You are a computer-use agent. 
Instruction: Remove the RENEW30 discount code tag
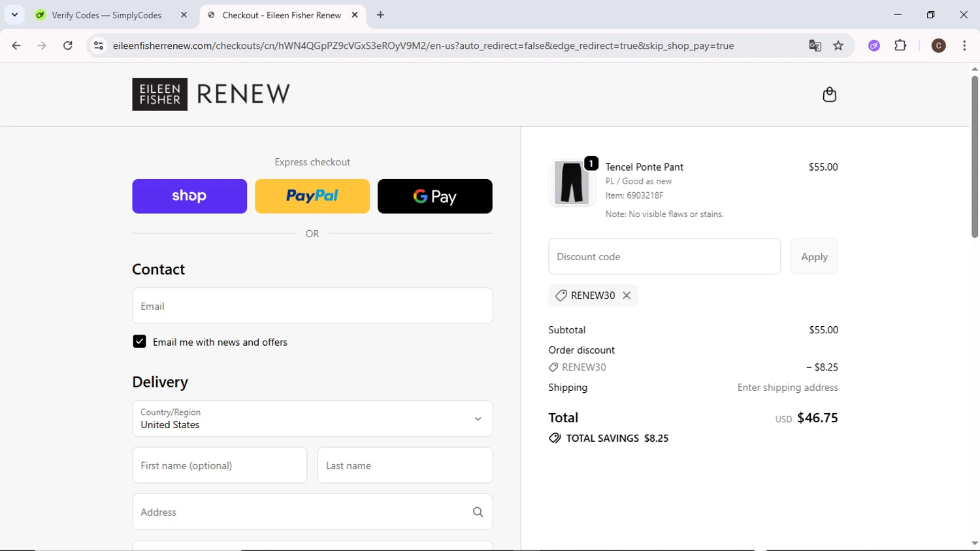pos(627,295)
